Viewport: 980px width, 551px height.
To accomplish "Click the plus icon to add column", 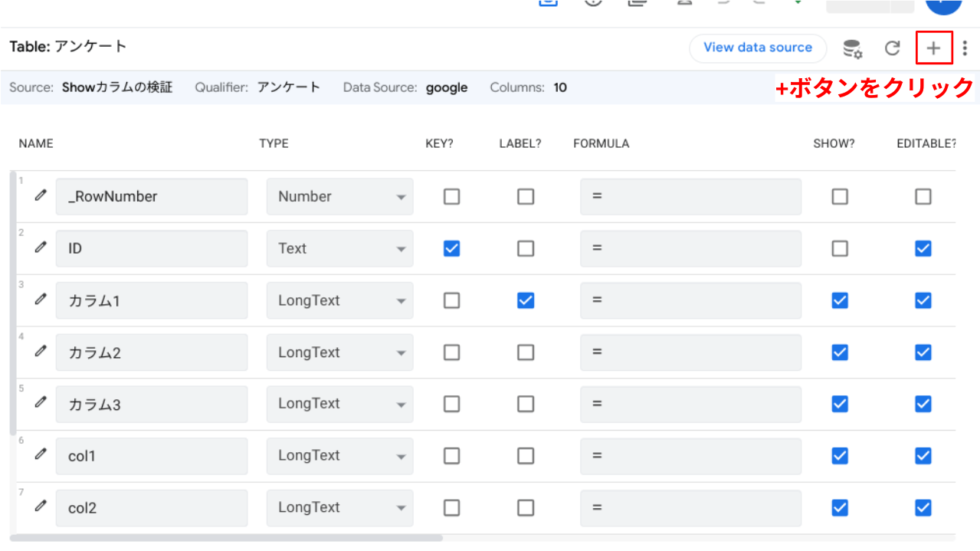I will (933, 48).
